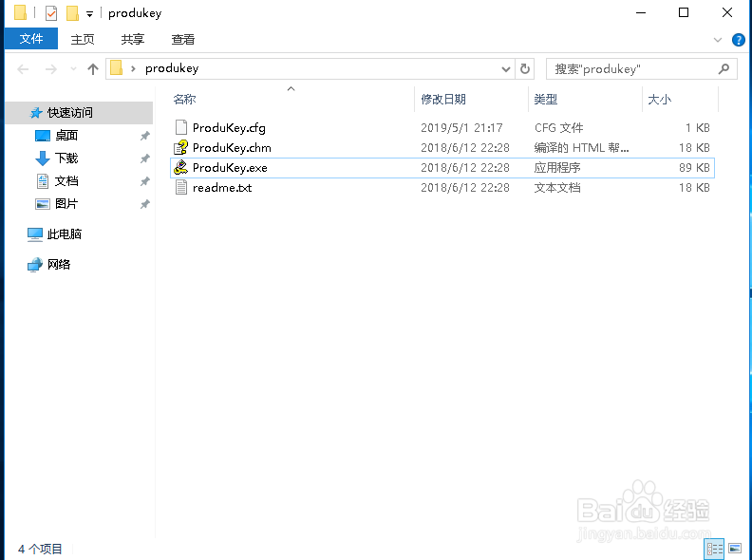Viewport: 752px width, 560px height.
Task: Click the 2019/5/1 21:17 date cell
Action: click(461, 128)
